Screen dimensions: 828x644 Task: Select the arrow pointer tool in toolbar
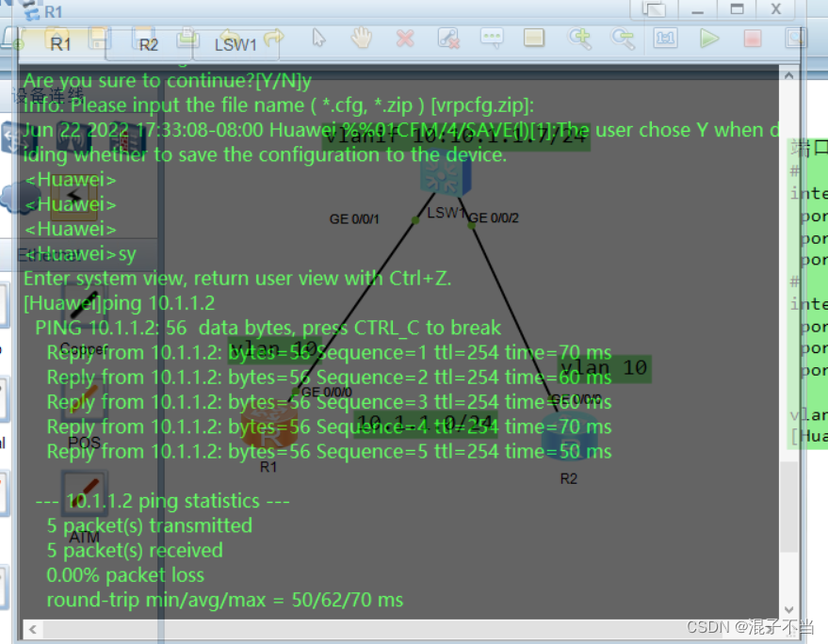(x=319, y=38)
